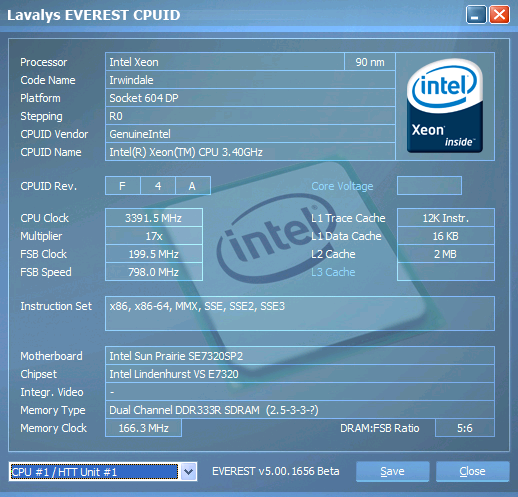Click the 2 MB L2 cache value
518x497 pixels.
[x=446, y=254]
